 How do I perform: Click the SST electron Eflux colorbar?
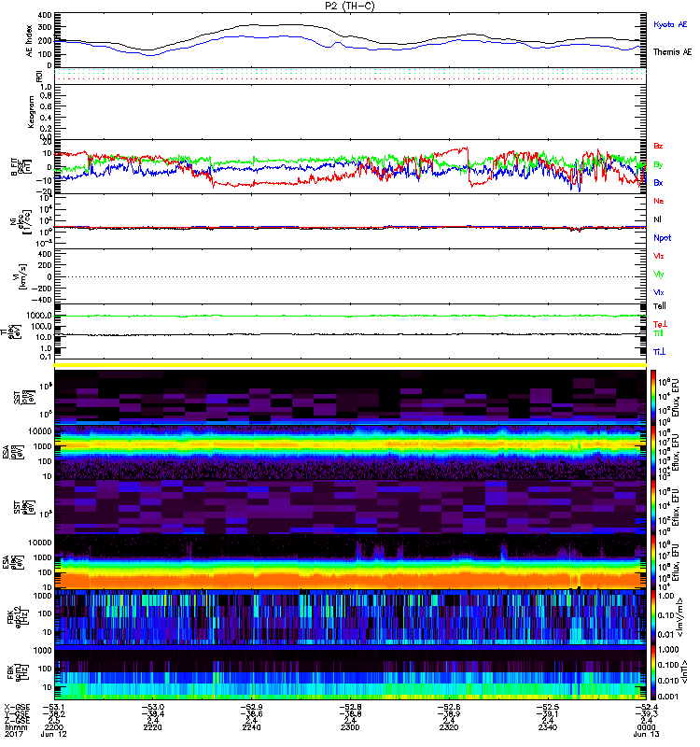(653, 506)
